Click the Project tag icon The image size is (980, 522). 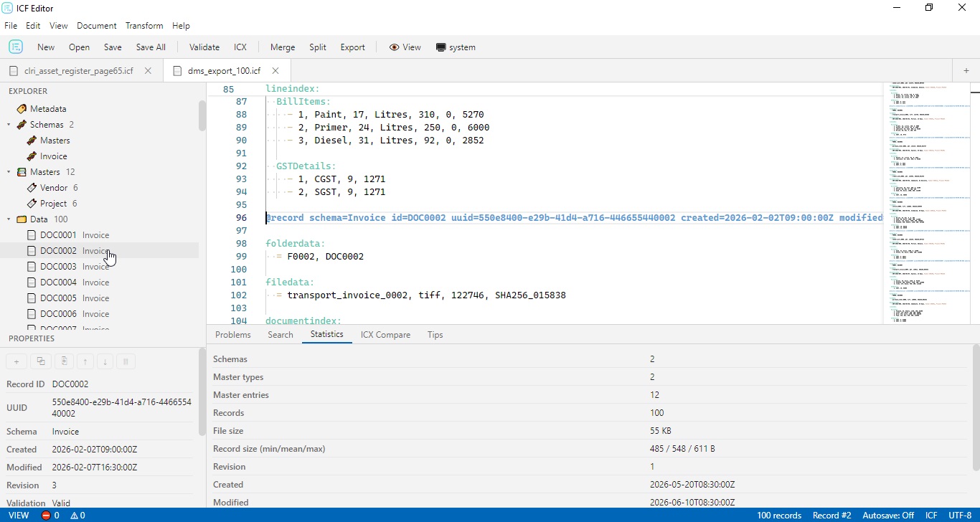pyautogui.click(x=32, y=204)
